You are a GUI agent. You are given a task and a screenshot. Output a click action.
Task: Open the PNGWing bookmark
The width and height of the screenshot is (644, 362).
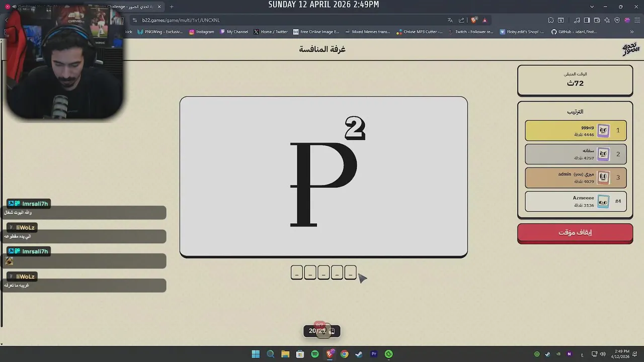160,32
